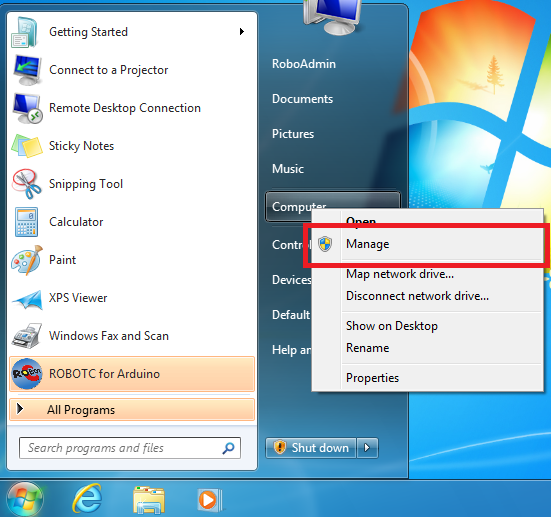
Task: Click the magnifier icon in search box
Action: tap(228, 448)
